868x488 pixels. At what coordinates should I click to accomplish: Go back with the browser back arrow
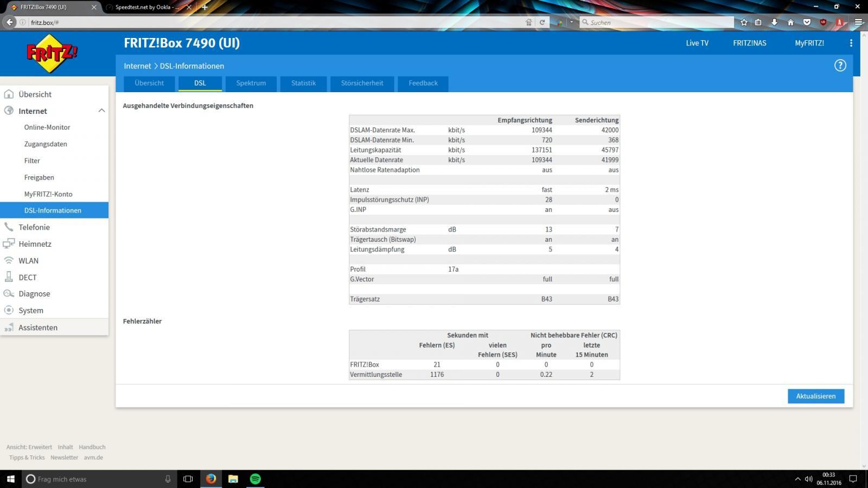(x=10, y=22)
